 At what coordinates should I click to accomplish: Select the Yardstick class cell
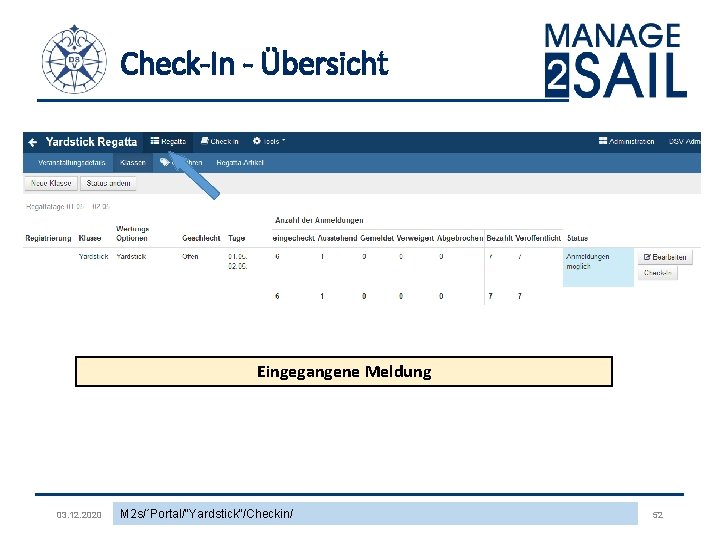(x=93, y=257)
